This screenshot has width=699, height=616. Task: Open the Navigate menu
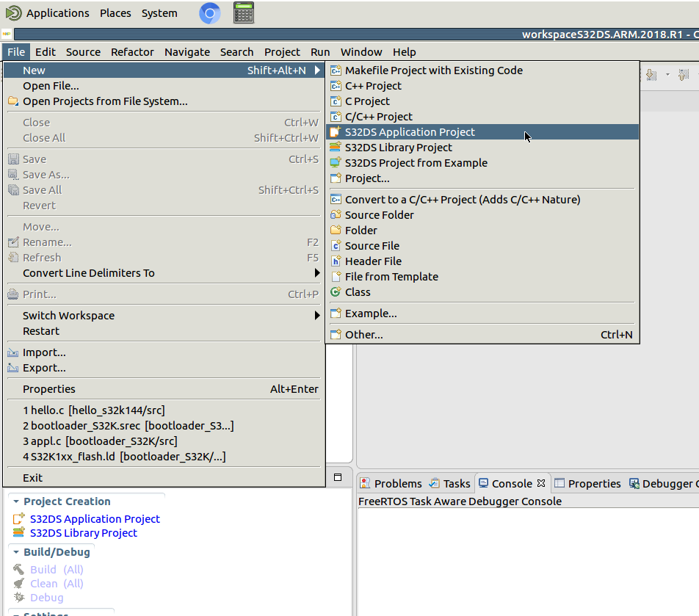(x=187, y=52)
